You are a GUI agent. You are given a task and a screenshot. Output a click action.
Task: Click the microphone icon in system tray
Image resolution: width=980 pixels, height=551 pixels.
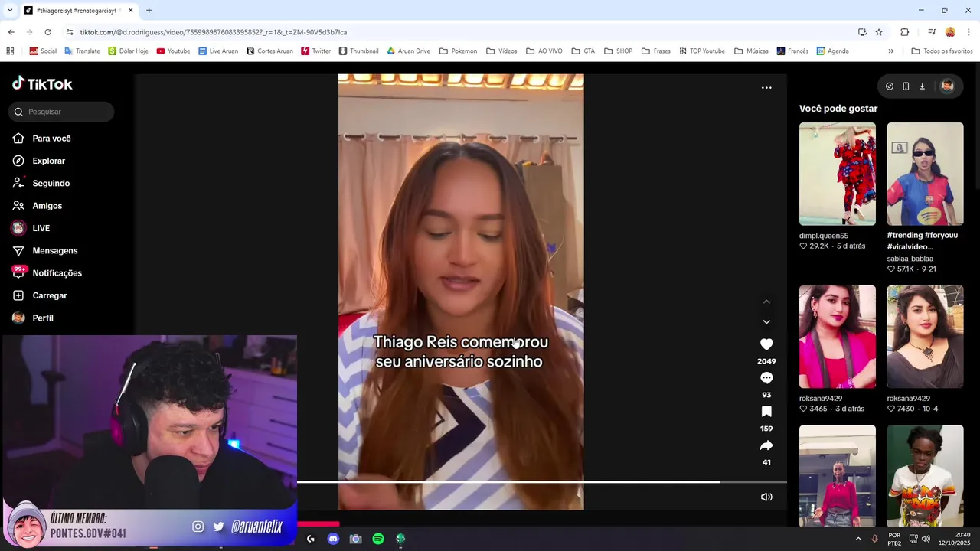click(874, 539)
